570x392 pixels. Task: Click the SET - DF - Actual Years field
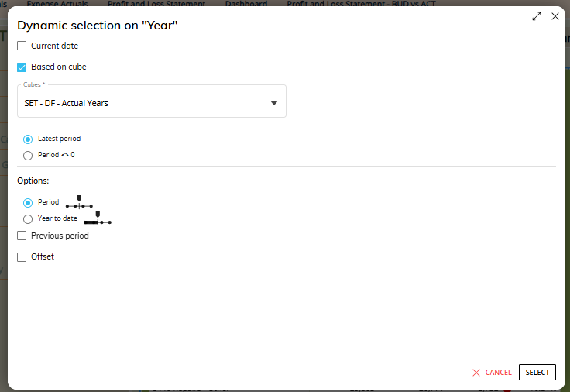click(152, 101)
